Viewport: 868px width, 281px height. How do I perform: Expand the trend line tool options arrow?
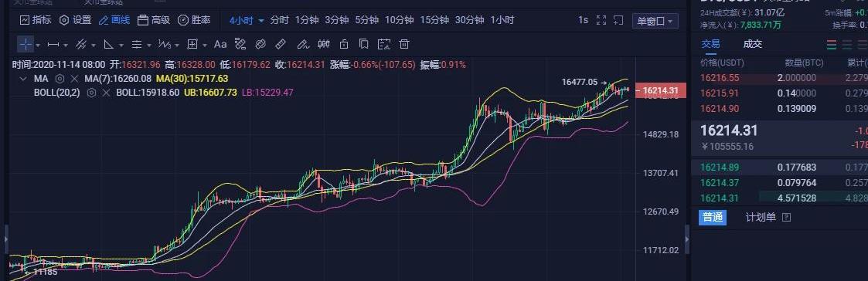pos(93,45)
